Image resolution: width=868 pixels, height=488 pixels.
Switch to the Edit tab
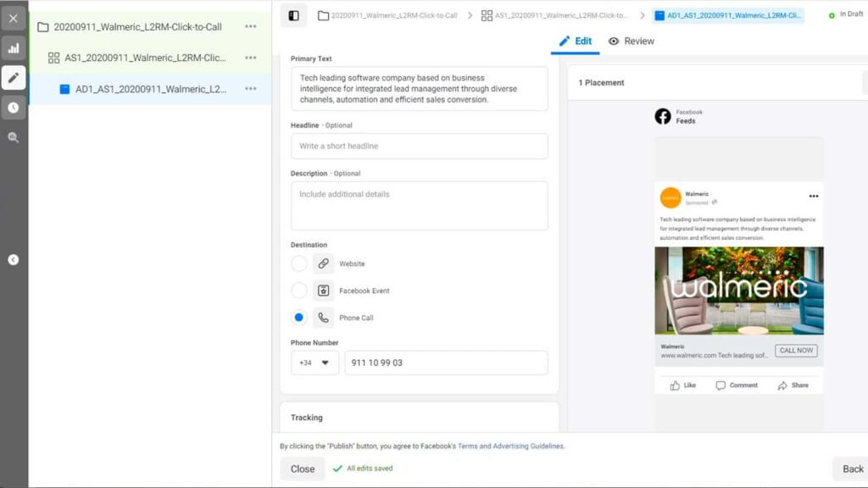(x=576, y=42)
